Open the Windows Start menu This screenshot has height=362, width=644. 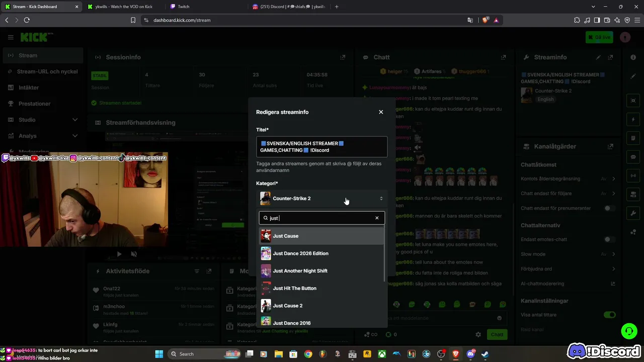159,354
